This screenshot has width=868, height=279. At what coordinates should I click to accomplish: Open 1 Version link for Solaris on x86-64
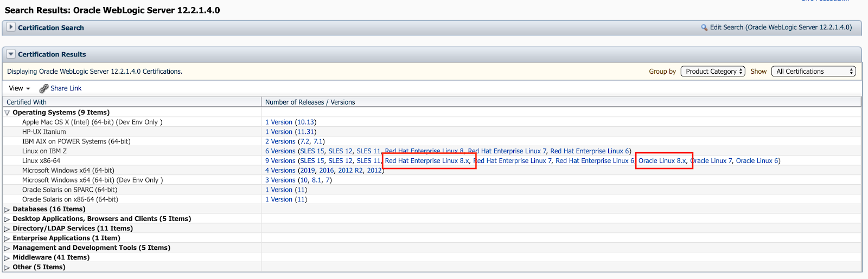click(x=279, y=200)
